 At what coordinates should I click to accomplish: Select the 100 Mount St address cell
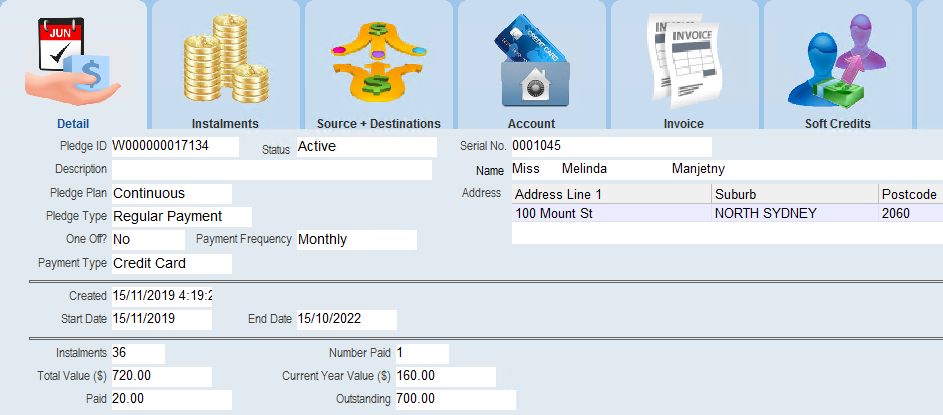coord(611,214)
